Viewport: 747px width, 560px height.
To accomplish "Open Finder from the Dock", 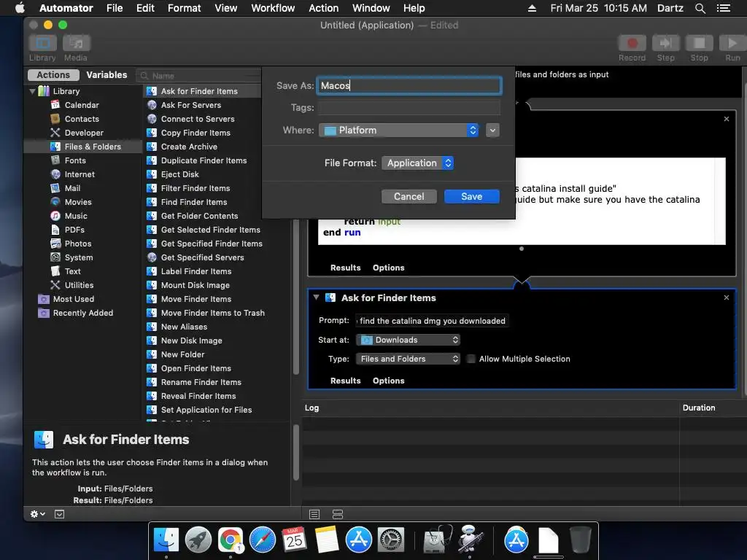I will [166, 540].
